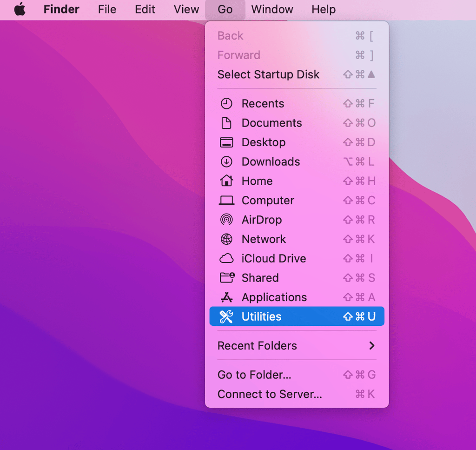
Task: Click the ⌥⌘L shortcut beside Downloads
Action: (359, 161)
